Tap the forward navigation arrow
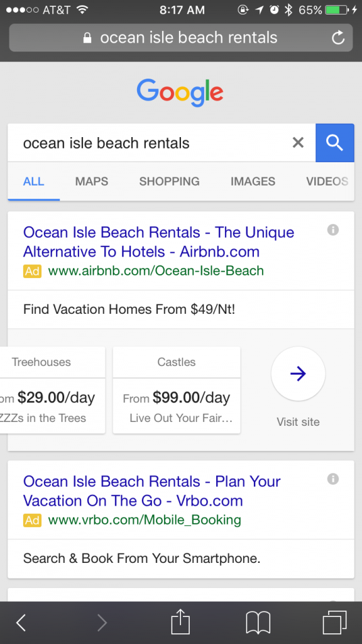This screenshot has height=644, width=362. tap(102, 622)
